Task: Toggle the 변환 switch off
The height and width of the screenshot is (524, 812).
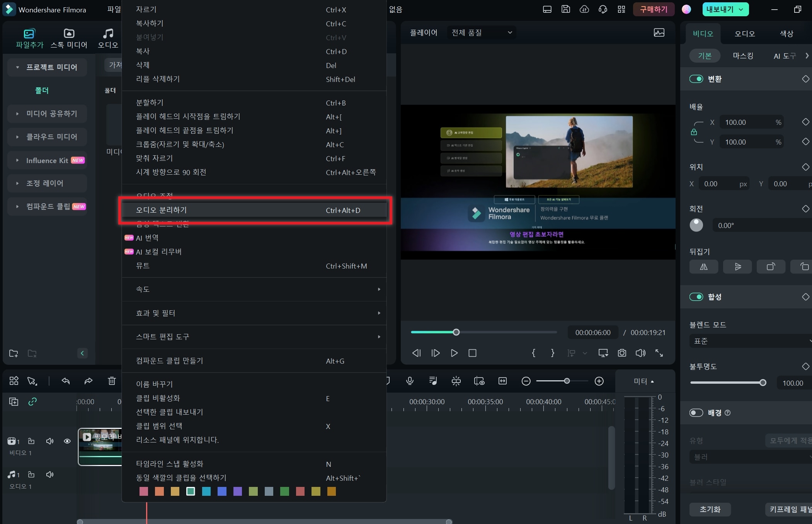Action: pos(696,79)
